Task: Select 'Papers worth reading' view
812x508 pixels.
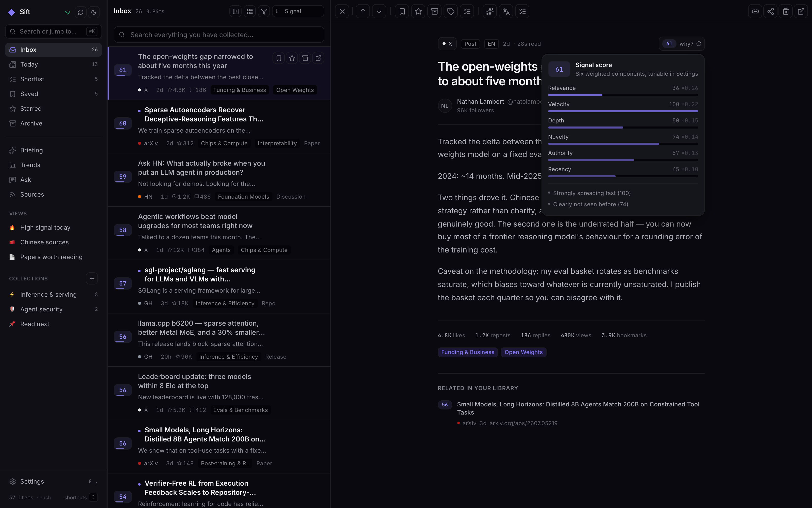Action: click(53, 257)
